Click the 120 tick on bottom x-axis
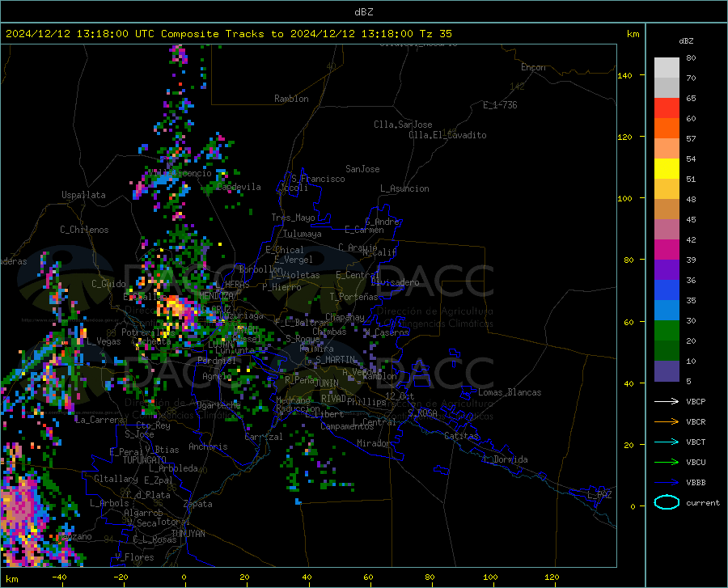Image resolution: width=728 pixels, height=588 pixels. coord(552,577)
